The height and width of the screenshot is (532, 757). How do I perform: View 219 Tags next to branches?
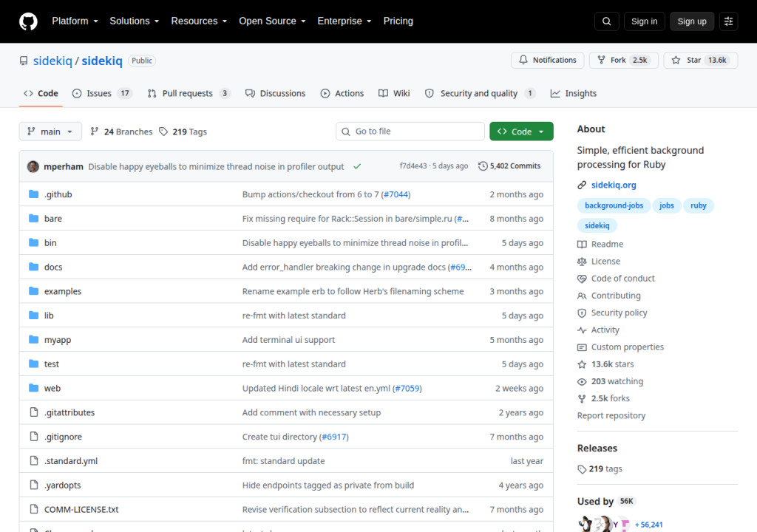pos(183,132)
